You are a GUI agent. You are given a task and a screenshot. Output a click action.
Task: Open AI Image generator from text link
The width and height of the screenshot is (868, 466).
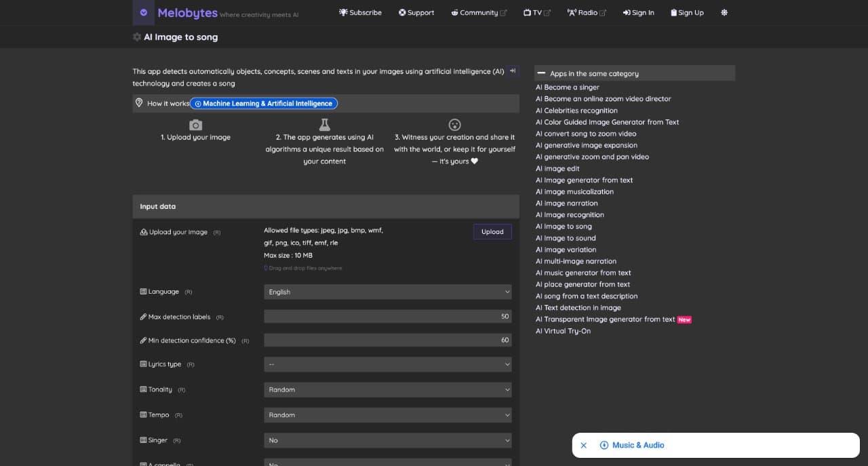584,180
